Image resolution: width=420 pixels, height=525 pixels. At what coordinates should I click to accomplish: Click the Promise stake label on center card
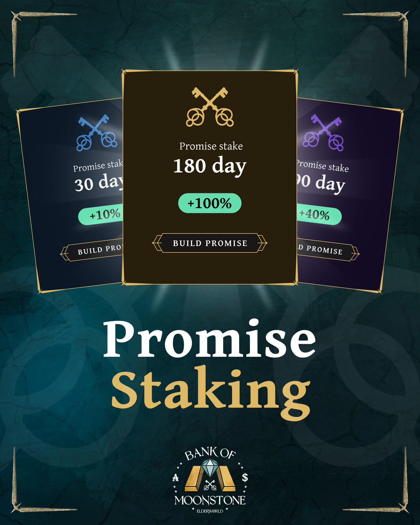[x=211, y=146]
